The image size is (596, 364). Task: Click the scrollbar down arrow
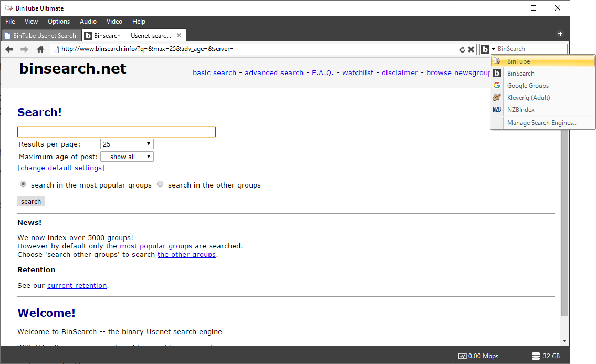point(564,341)
